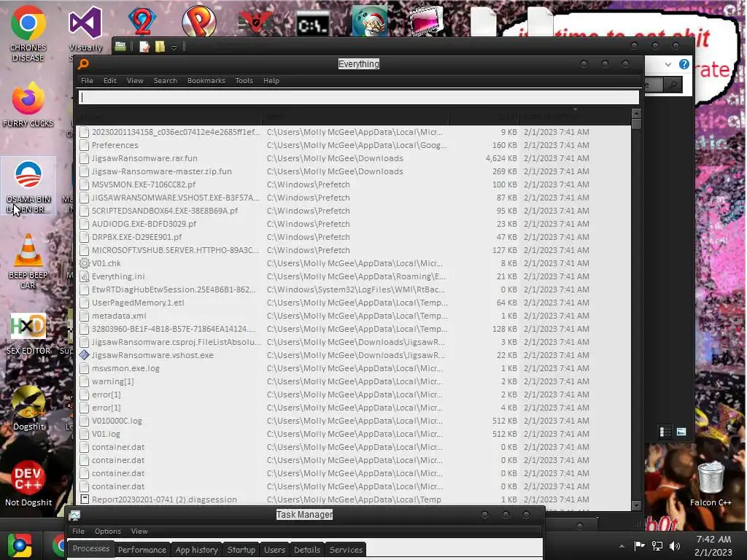The height and width of the screenshot is (560, 747).
Task: Switch to Task Manager Startup tab
Action: click(241, 550)
